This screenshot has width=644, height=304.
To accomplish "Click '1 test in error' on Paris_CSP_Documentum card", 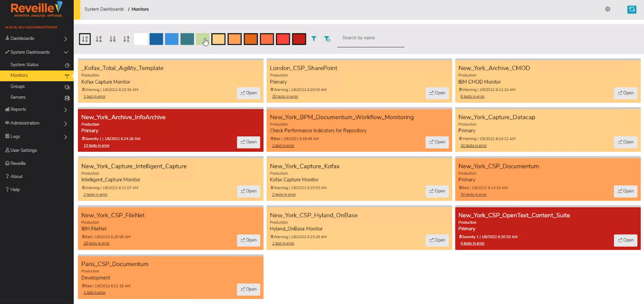I will coord(95,292).
